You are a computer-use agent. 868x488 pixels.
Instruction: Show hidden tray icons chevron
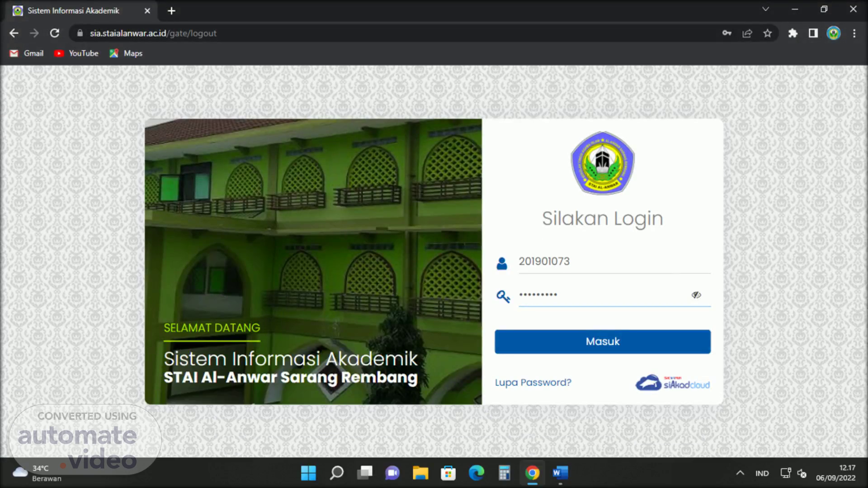click(x=740, y=473)
